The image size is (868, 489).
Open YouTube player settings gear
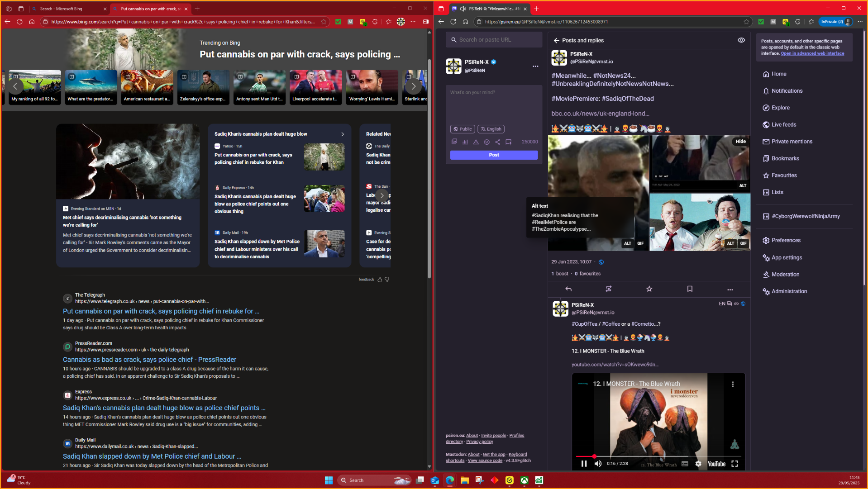pyautogui.click(x=698, y=464)
